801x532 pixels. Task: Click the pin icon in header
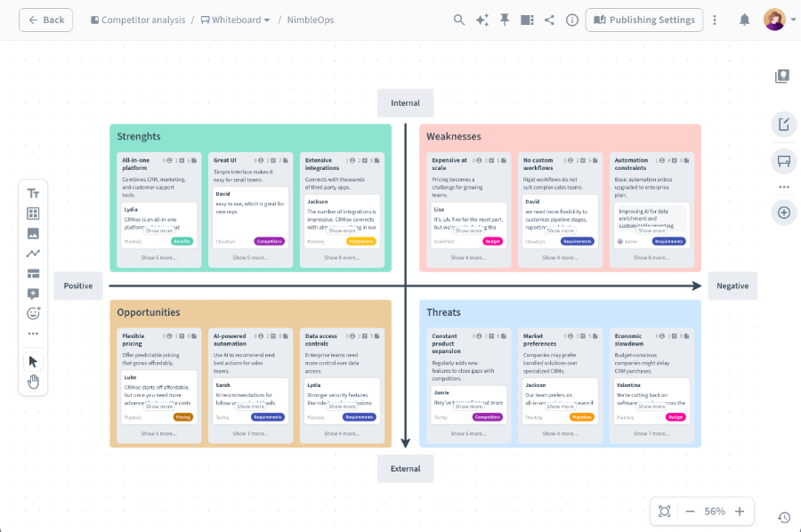point(505,20)
